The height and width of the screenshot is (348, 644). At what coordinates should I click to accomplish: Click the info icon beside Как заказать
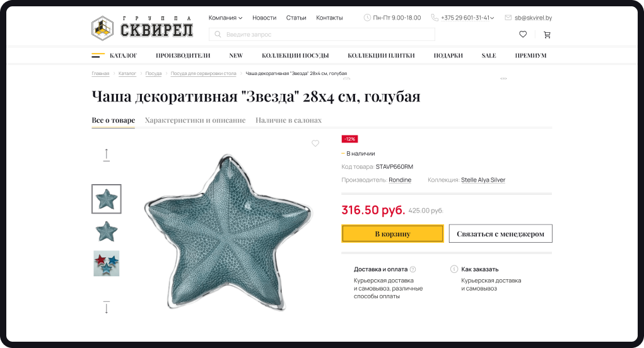point(454,269)
